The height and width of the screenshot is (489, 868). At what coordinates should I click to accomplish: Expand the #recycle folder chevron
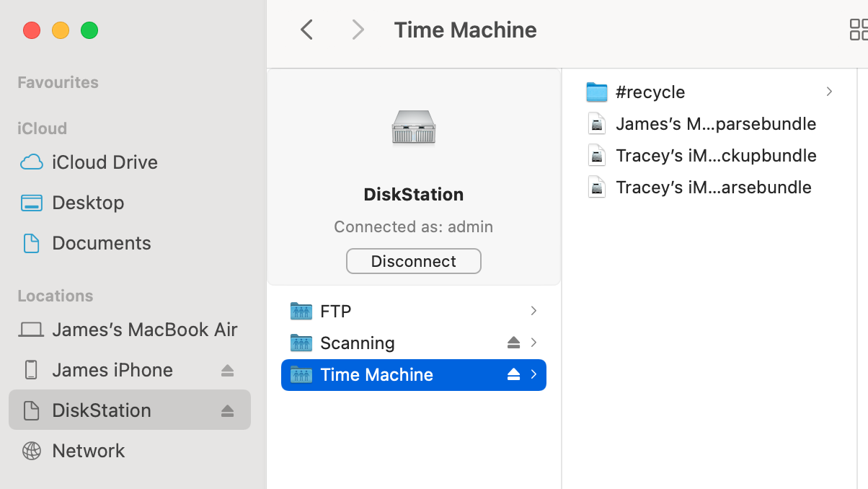click(829, 92)
